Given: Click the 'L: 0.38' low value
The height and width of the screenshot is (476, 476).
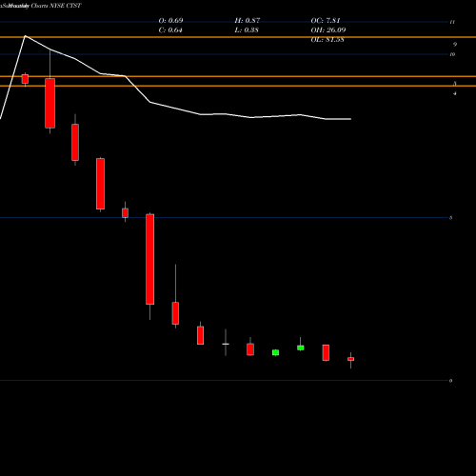Looking at the screenshot, I should click(x=247, y=30).
